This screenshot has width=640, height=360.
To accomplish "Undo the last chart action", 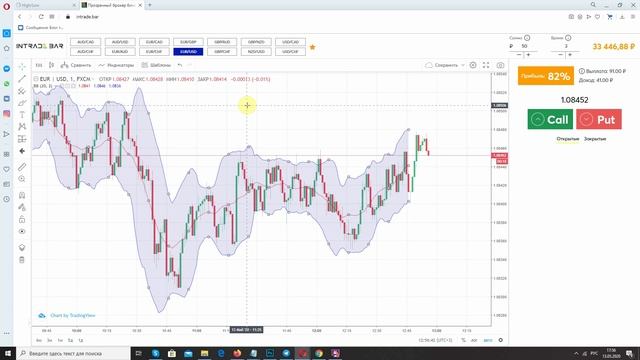I will click(180, 65).
